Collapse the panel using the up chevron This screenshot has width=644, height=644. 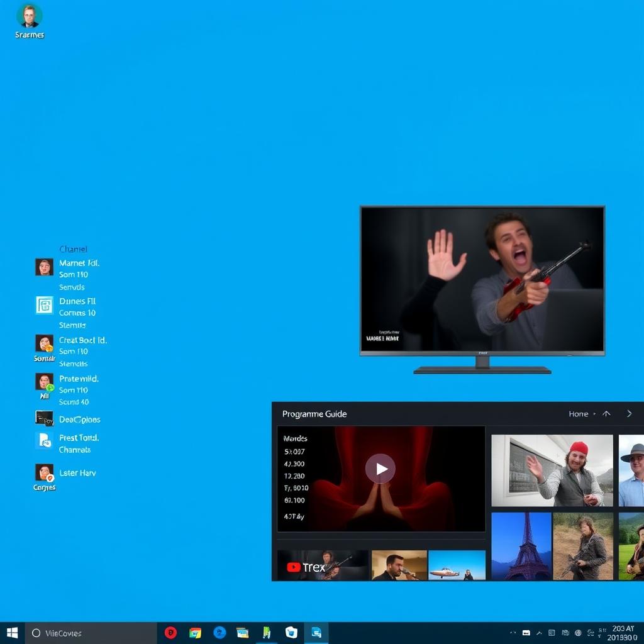[606, 414]
